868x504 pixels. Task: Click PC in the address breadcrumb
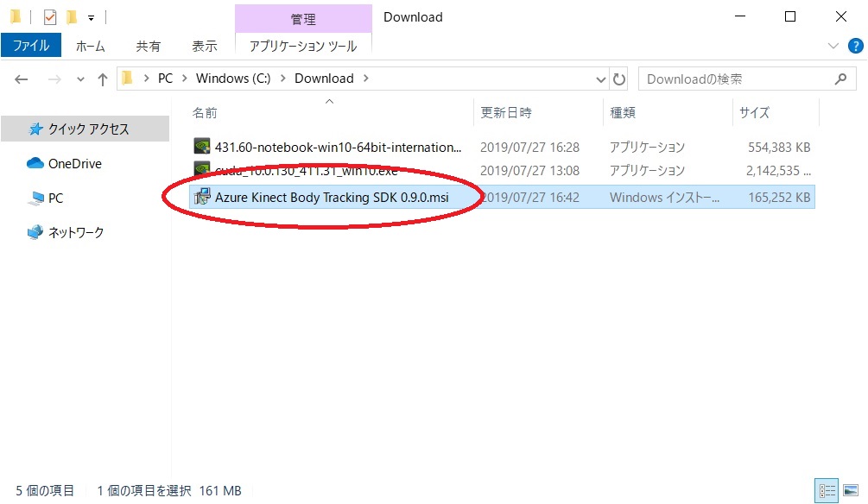click(165, 79)
